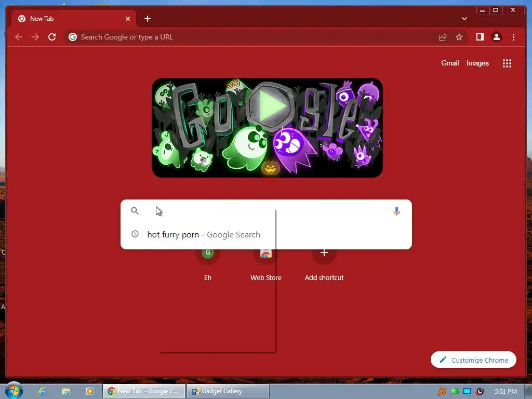Play the Halloween Google Doodle

point(270,106)
